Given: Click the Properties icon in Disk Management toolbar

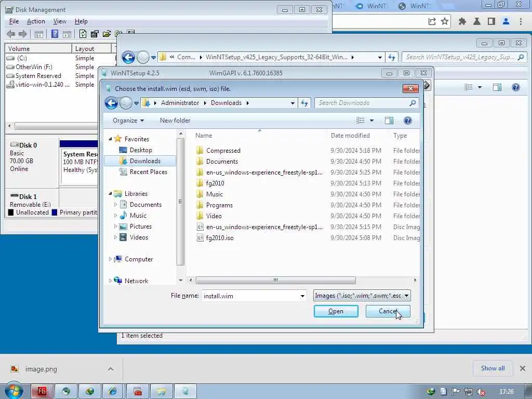Looking at the screenshot, I should tap(95, 34).
